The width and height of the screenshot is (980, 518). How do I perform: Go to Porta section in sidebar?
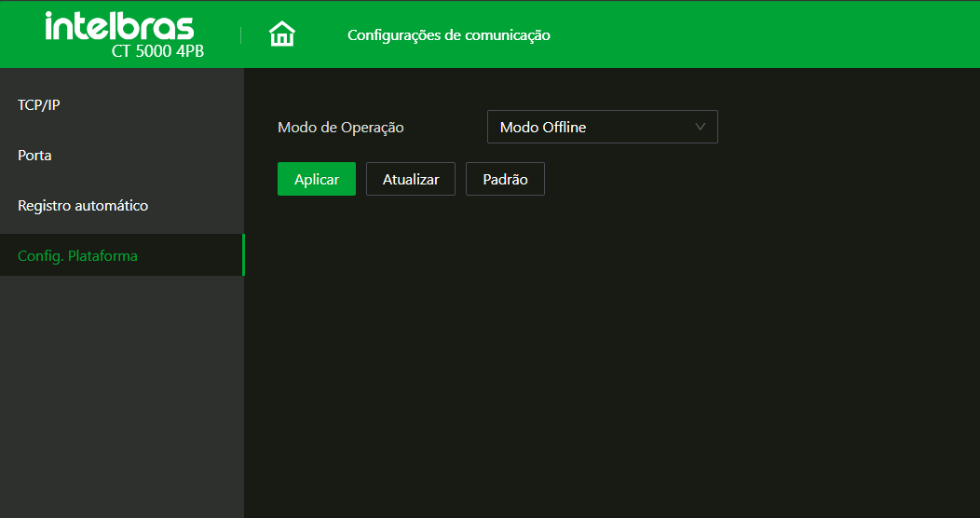click(34, 156)
